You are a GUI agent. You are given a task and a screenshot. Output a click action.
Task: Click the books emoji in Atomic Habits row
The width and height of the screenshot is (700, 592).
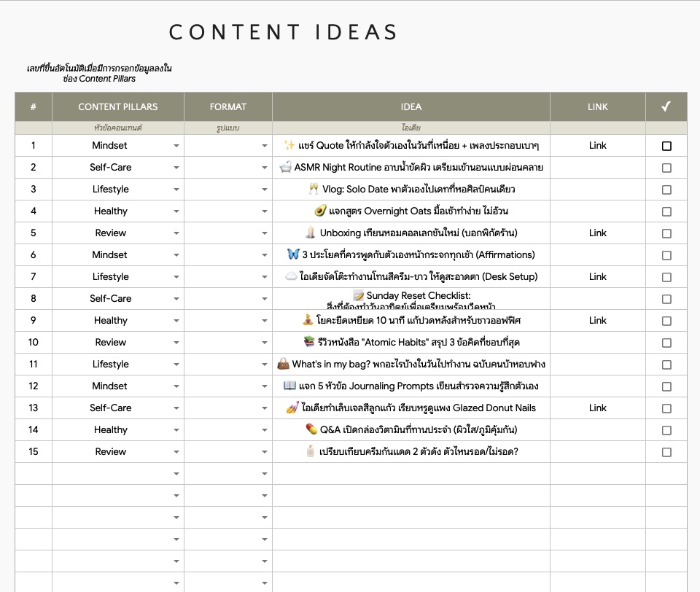(x=309, y=342)
